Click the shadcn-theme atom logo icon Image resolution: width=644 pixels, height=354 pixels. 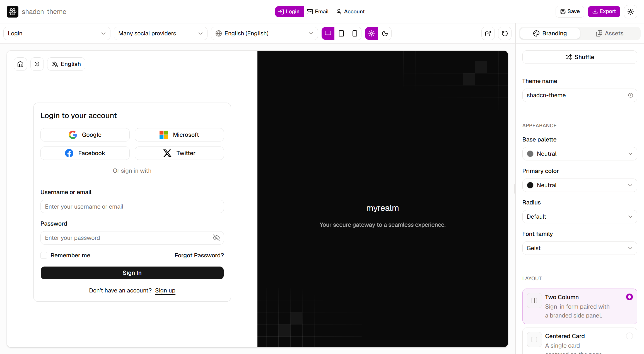13,12
